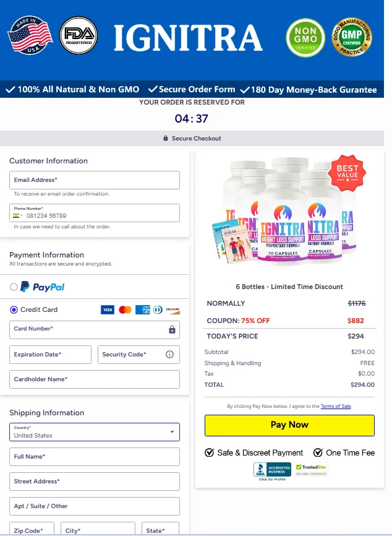Click the lock icon in Card Number field
The width and height of the screenshot is (392, 536).
[x=172, y=329]
